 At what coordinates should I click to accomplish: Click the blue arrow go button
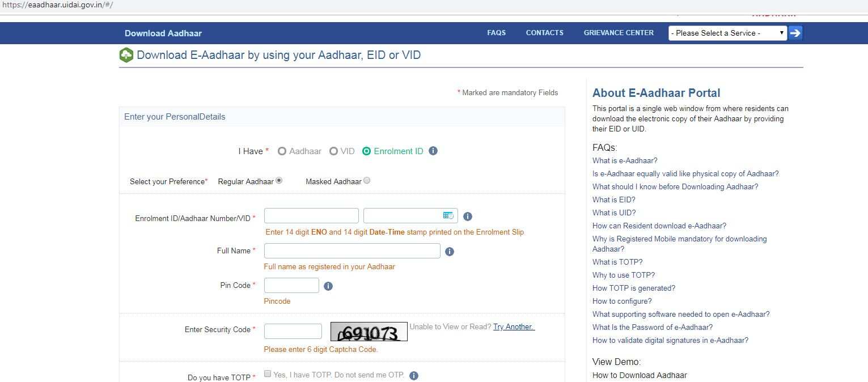(795, 33)
